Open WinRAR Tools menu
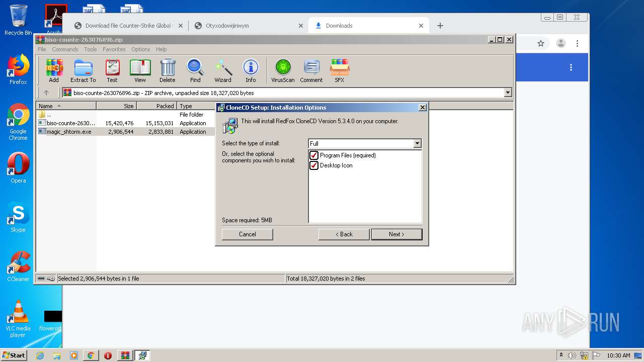 tap(91, 49)
